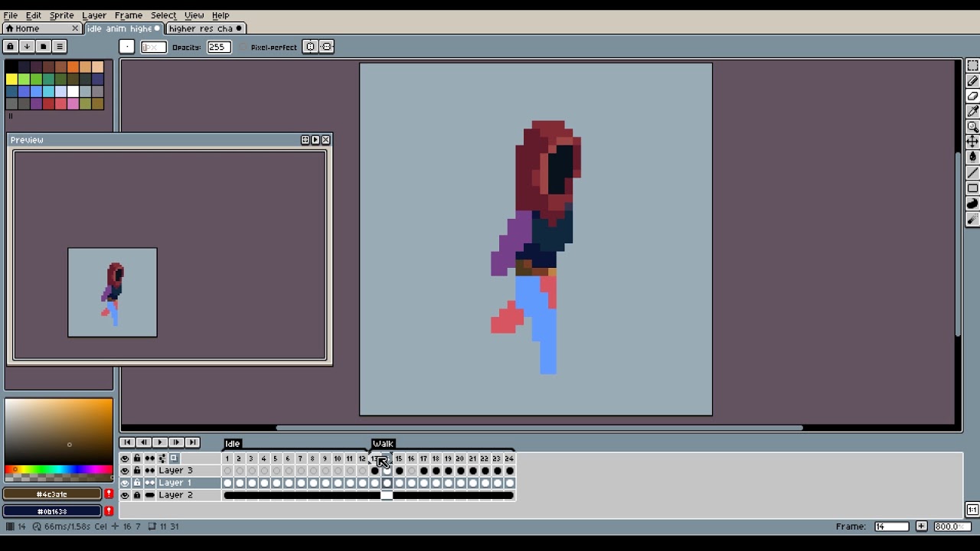This screenshot has height=551, width=980.
Task: Select the Eyedropper tool
Action: 972,112
